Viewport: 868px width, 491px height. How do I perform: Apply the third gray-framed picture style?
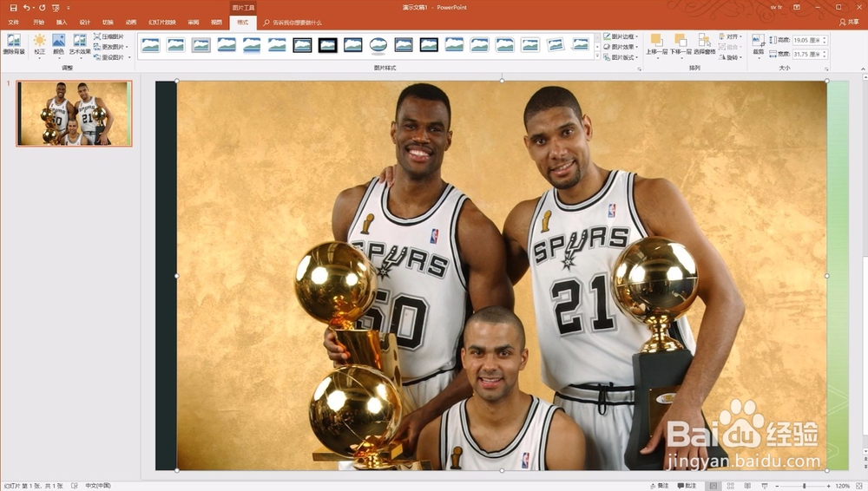click(x=201, y=45)
